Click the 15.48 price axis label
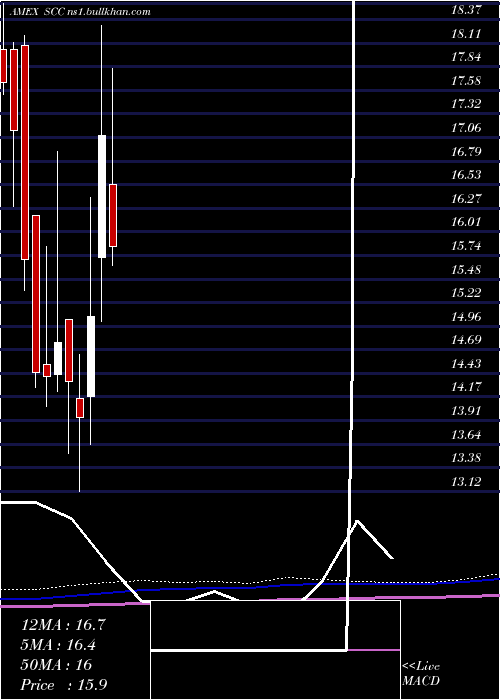The width and height of the screenshot is (500, 700). tap(466, 269)
